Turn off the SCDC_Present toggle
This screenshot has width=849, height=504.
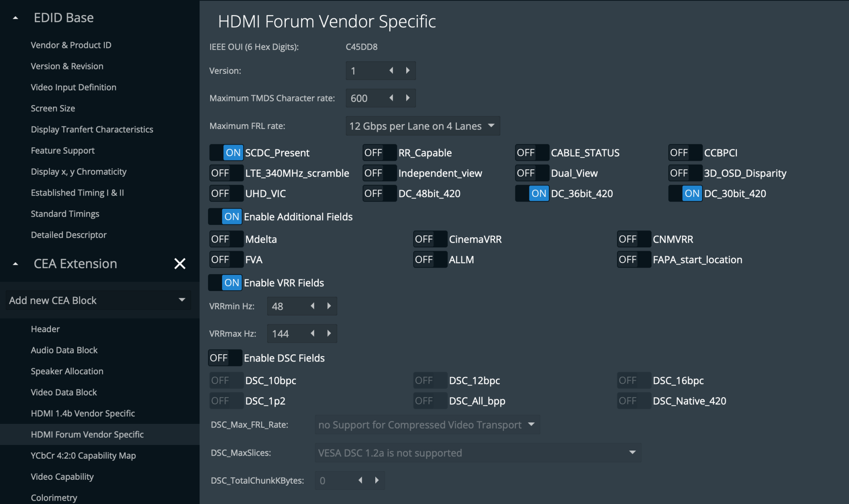tap(226, 153)
